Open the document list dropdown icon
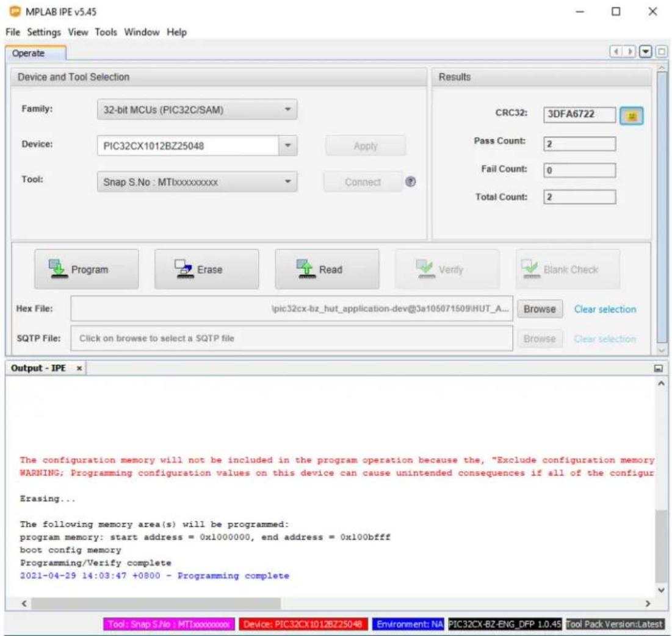The height and width of the screenshot is (636, 672). click(x=645, y=52)
